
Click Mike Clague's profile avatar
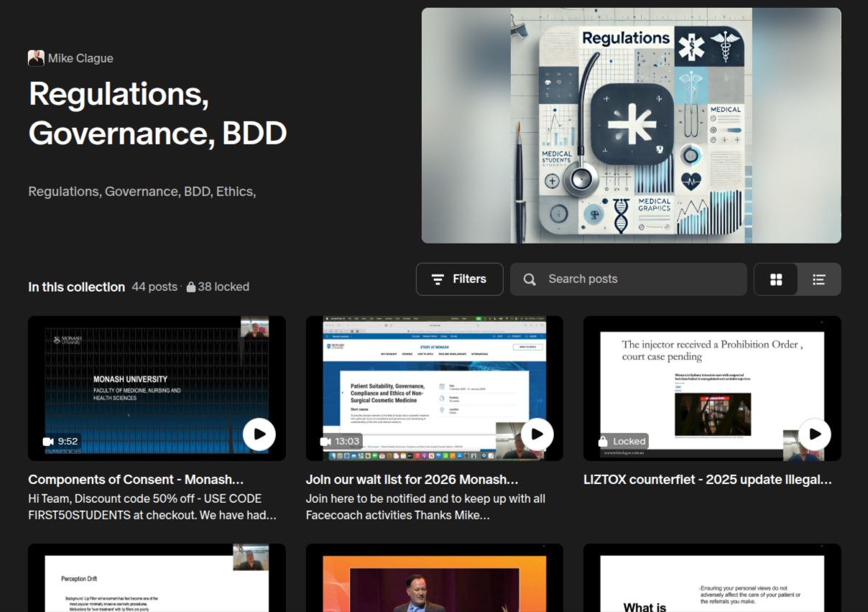(36, 58)
